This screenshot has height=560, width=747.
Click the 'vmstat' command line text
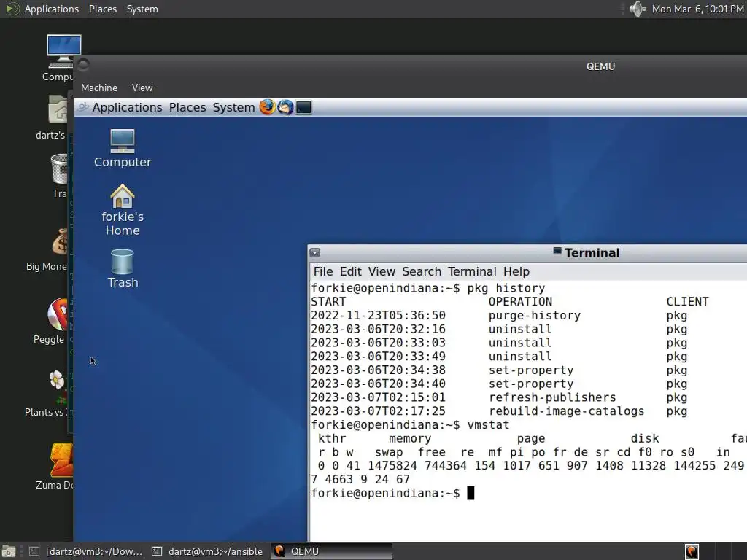488,425
